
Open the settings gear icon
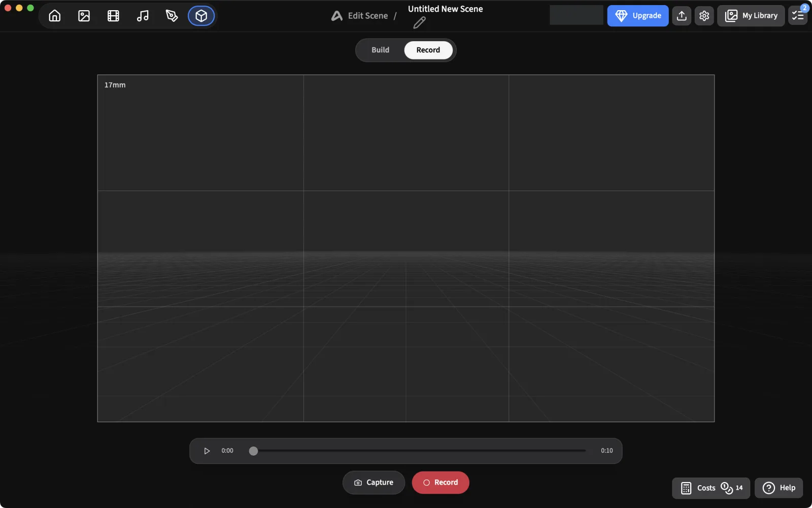click(704, 16)
